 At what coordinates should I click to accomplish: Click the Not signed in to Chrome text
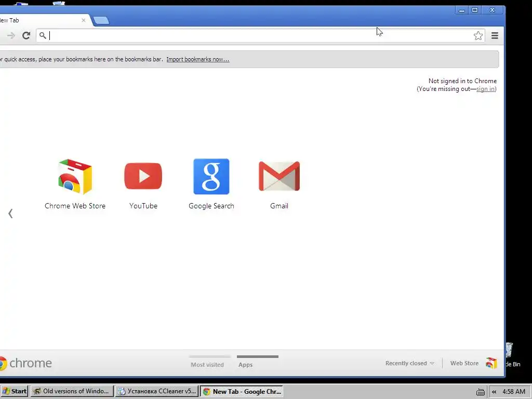point(462,81)
